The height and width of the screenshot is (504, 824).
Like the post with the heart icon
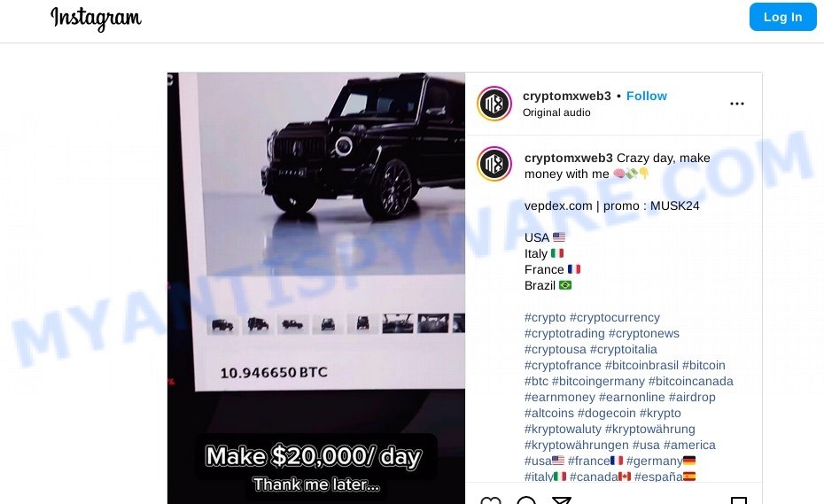pyautogui.click(x=491, y=500)
